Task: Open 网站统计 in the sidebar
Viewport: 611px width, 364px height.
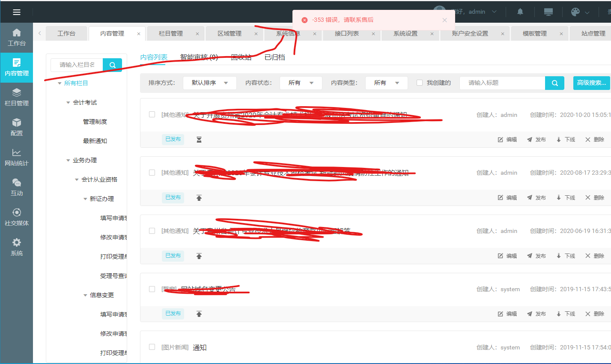Action: click(x=17, y=158)
